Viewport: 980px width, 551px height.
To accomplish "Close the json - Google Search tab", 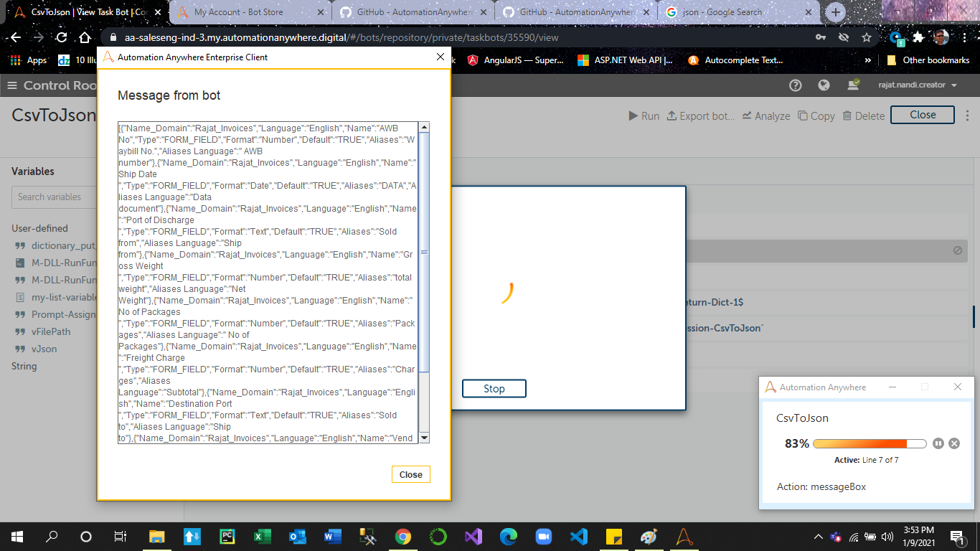I will 808,12.
